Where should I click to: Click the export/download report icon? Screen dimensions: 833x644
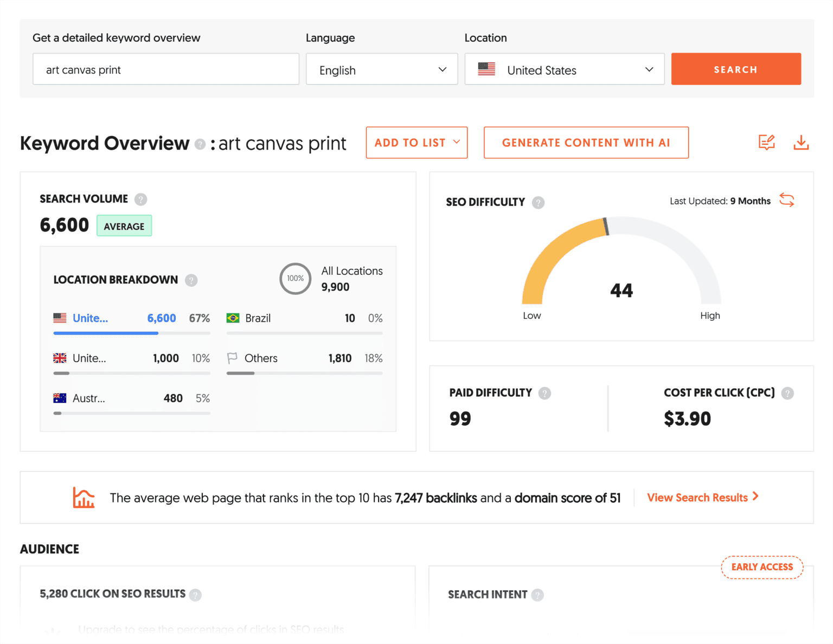801,143
